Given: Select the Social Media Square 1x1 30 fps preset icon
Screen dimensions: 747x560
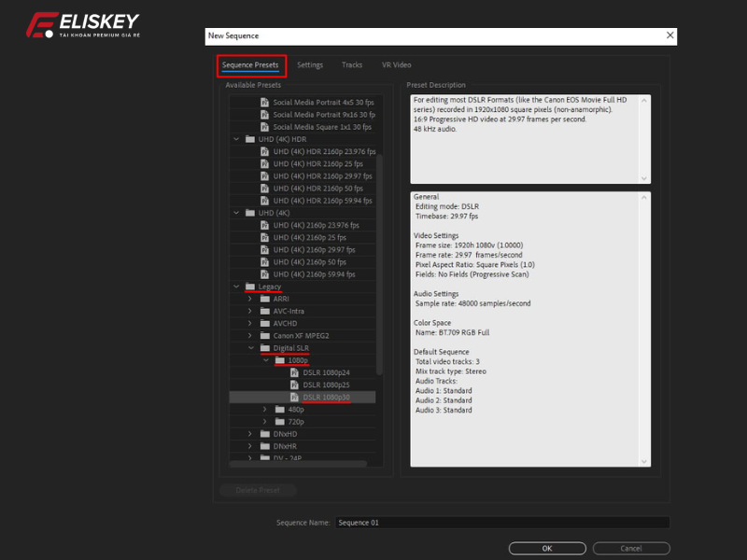Looking at the screenshot, I should (x=265, y=127).
